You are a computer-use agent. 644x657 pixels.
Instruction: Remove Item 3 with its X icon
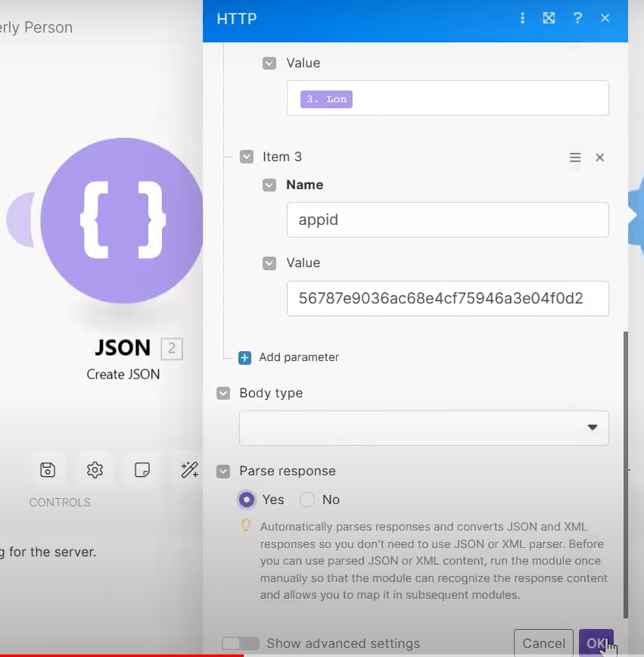[599, 157]
